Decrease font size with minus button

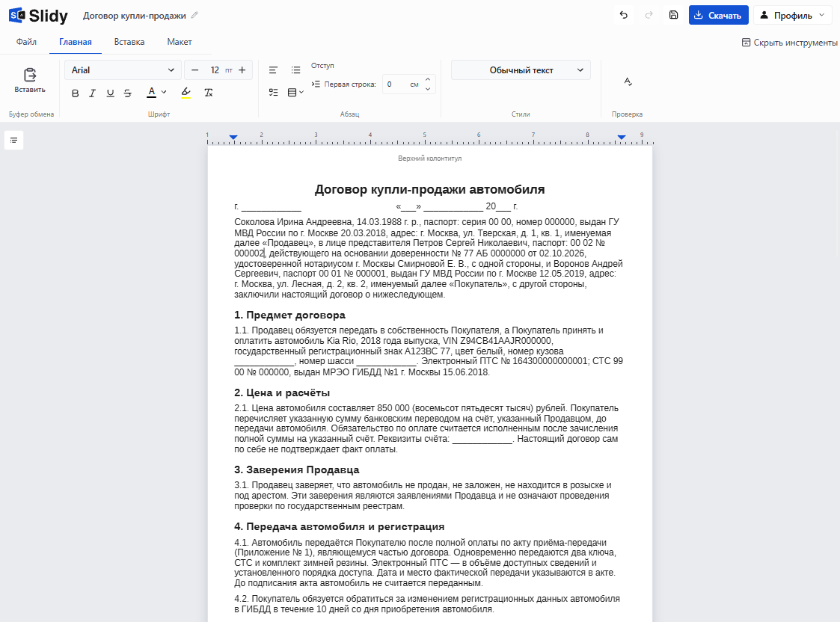point(195,70)
